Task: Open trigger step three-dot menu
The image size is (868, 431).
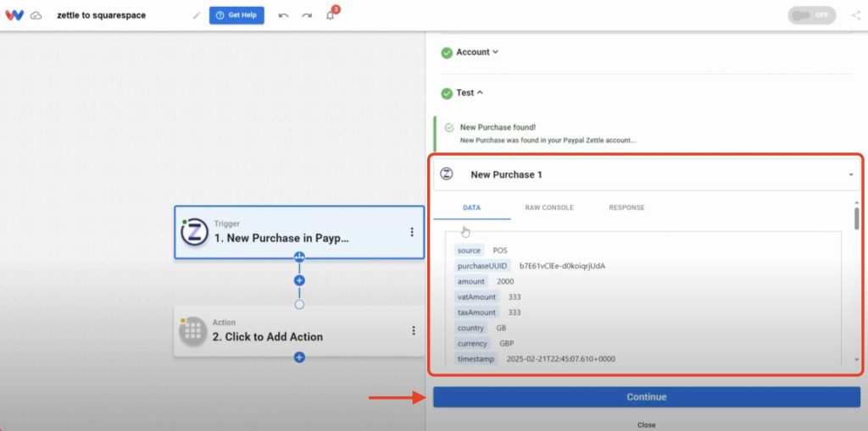Action: (412, 232)
